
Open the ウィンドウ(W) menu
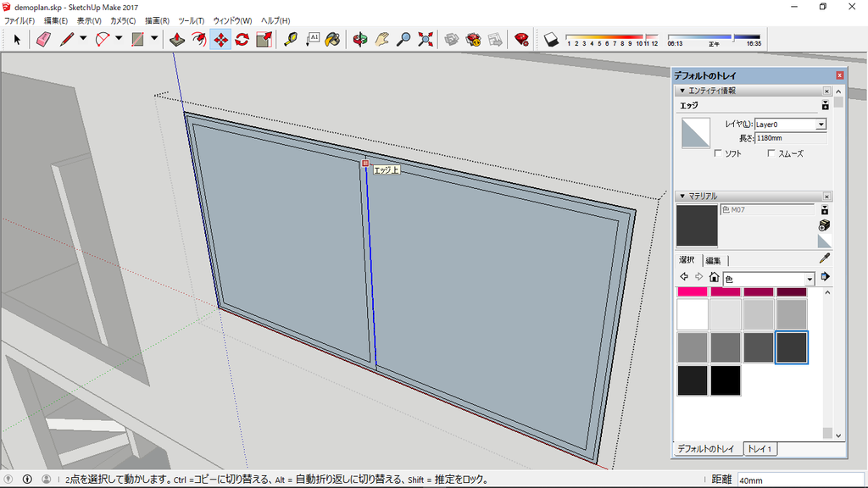click(x=232, y=20)
